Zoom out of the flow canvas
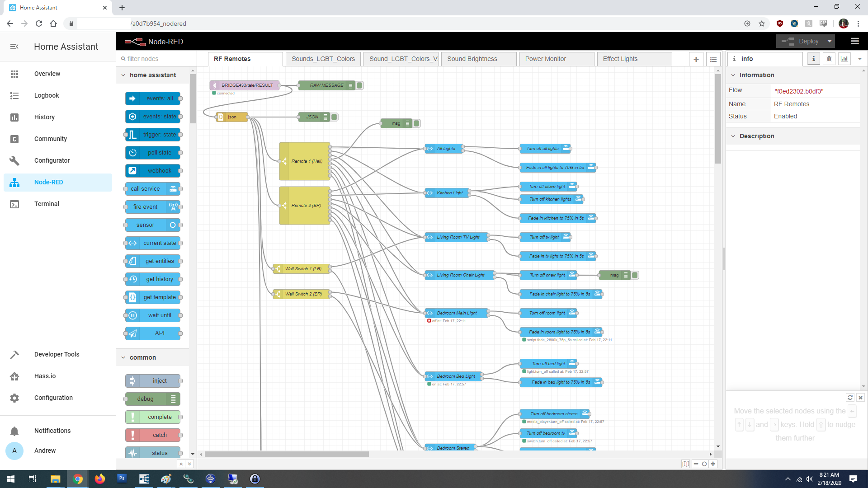Screen dimensions: 868x488 696,464
